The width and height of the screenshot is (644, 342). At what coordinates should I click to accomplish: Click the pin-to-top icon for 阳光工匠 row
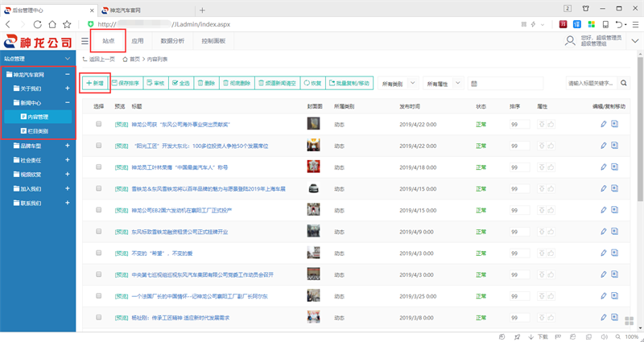pyautogui.click(x=542, y=146)
